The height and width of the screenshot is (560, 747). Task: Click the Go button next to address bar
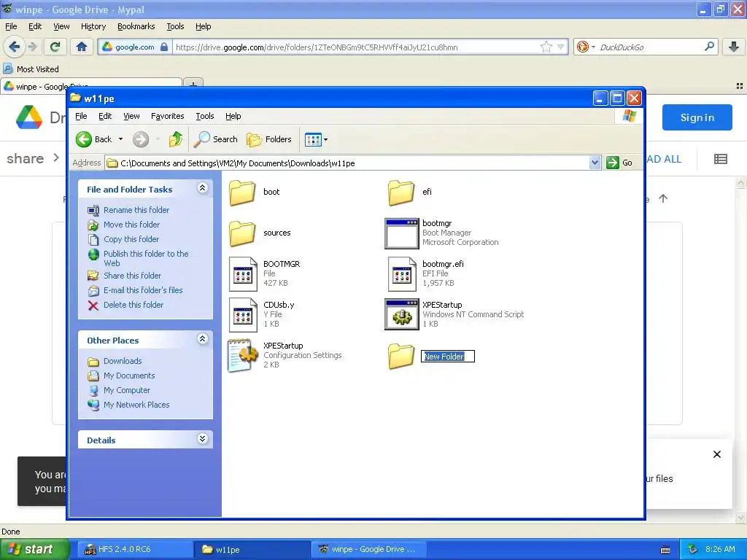point(619,163)
